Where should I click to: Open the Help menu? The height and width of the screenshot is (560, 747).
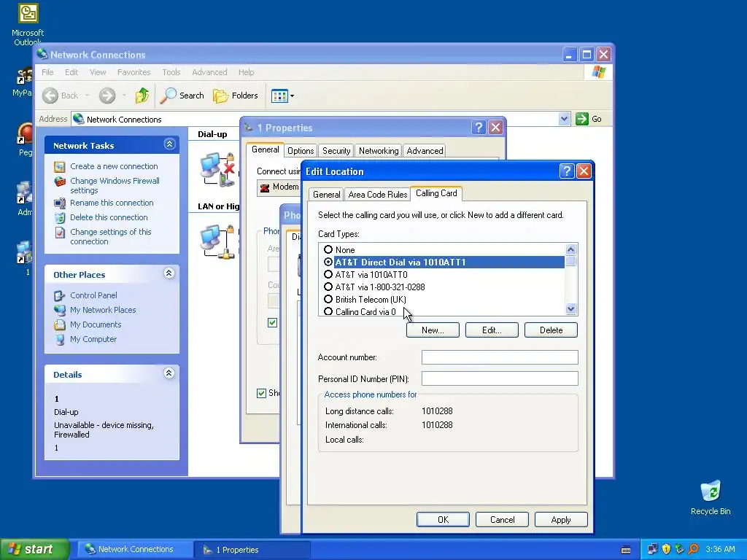(x=247, y=72)
